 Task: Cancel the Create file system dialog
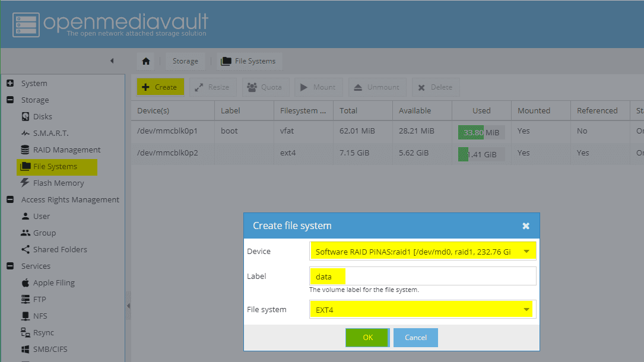(415, 337)
